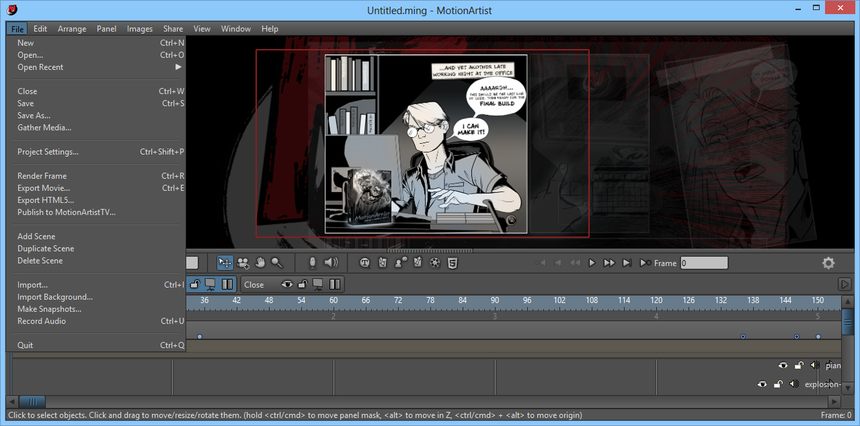Open the Window menu
The width and height of the screenshot is (860, 426).
tap(236, 29)
